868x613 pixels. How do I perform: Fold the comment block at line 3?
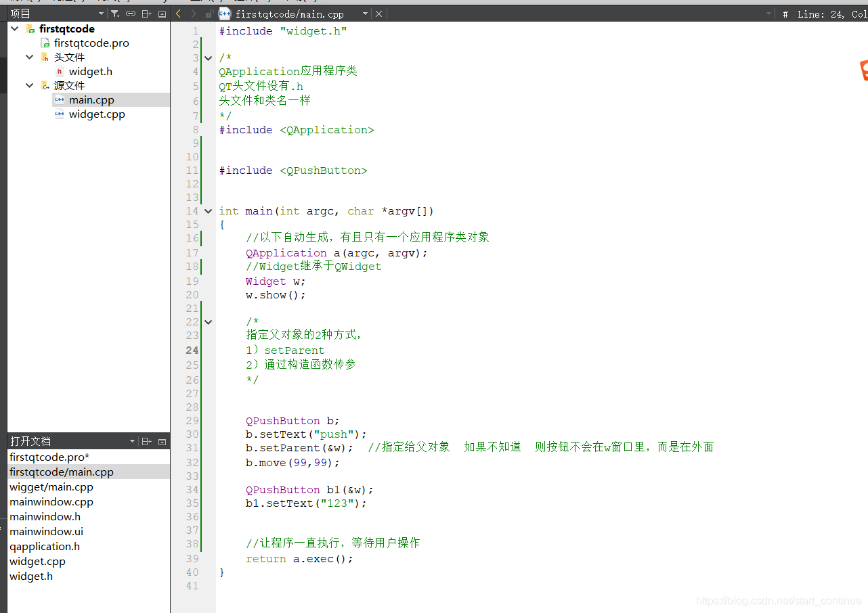(209, 58)
